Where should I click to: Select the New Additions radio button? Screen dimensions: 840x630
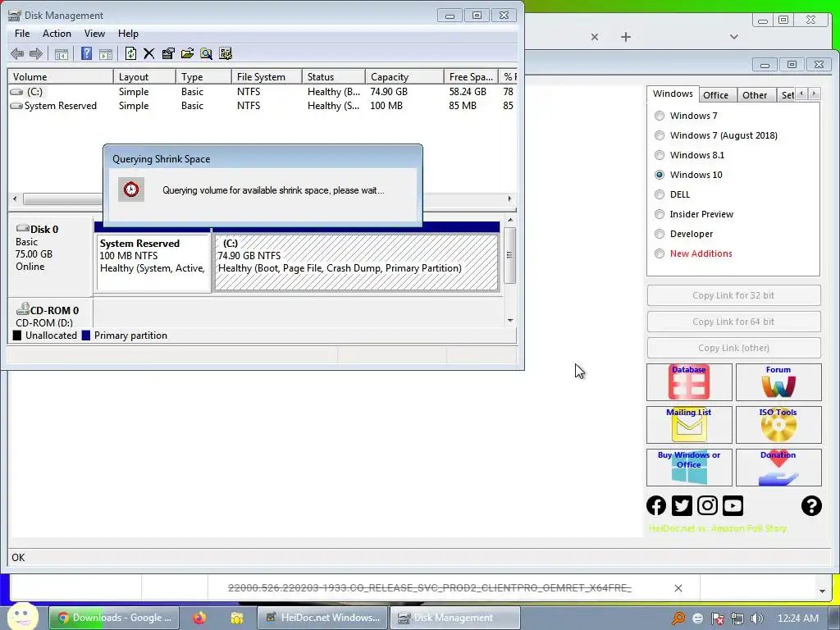pos(660,253)
